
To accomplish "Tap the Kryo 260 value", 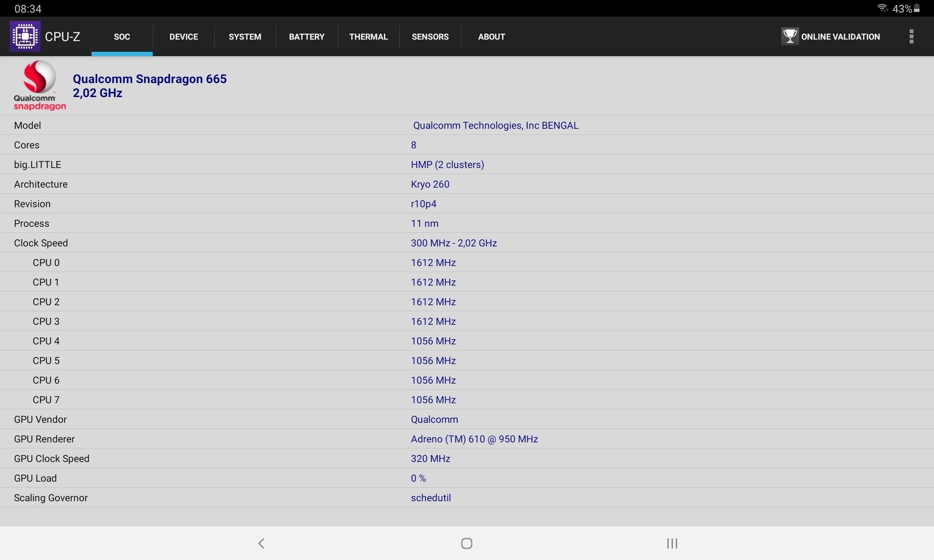I will pos(430,184).
